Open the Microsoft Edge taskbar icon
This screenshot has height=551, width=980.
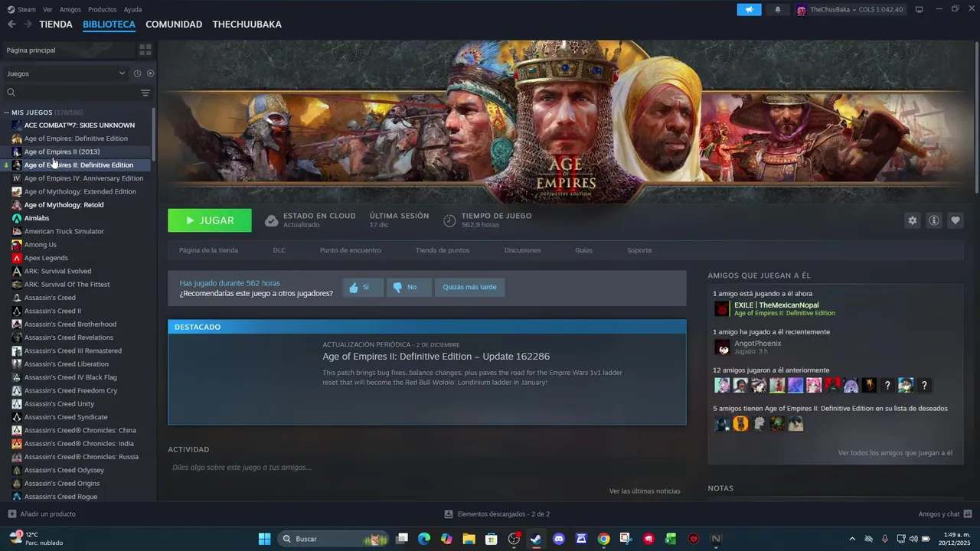click(x=423, y=539)
